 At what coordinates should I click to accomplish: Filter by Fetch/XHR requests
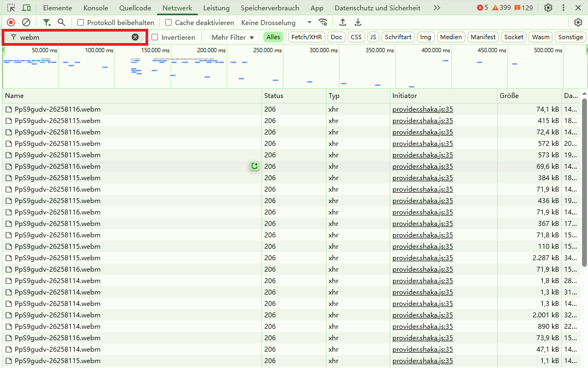click(306, 37)
